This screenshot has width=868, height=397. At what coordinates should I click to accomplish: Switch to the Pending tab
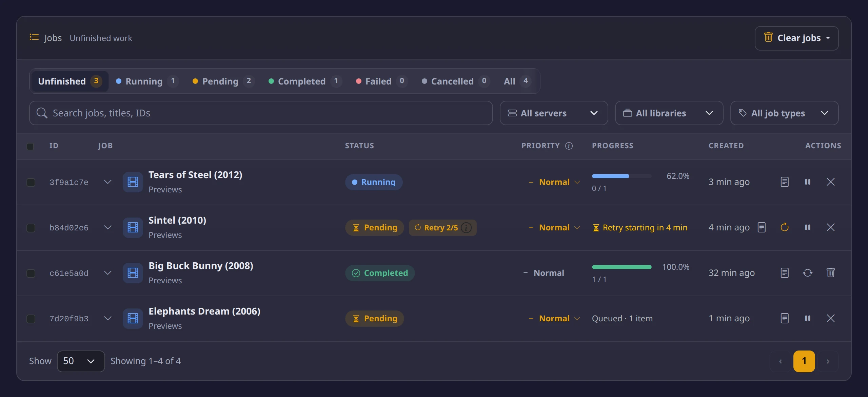coord(223,81)
